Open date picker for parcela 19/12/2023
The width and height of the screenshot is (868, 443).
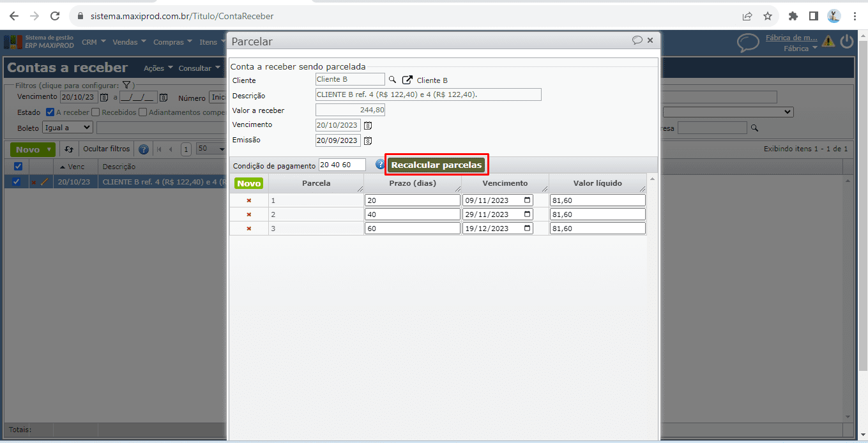527,229
